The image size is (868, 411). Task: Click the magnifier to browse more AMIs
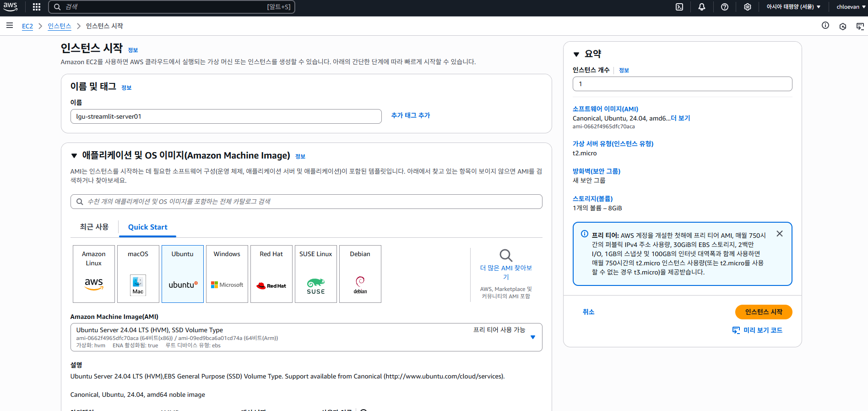[506, 255]
